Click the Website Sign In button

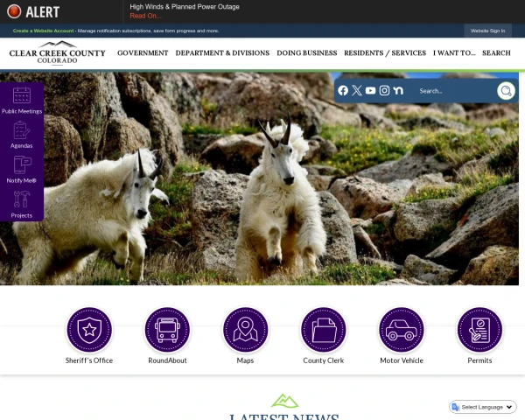point(487,31)
